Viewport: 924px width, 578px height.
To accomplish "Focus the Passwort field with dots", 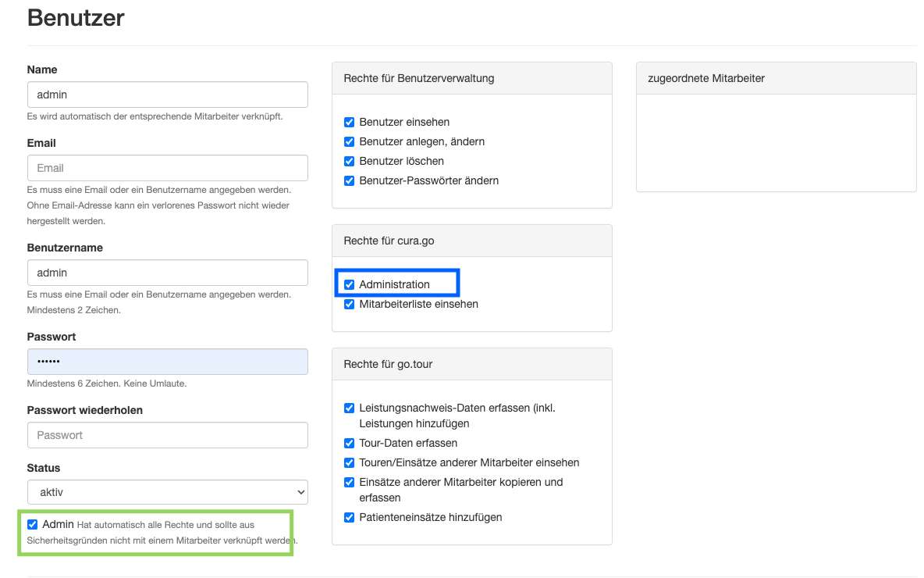I will coord(167,362).
